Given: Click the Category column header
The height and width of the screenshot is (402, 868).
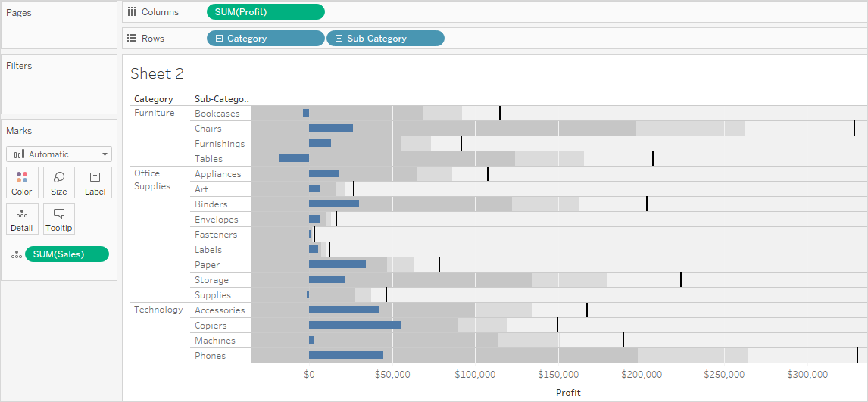Looking at the screenshot, I should tap(153, 99).
